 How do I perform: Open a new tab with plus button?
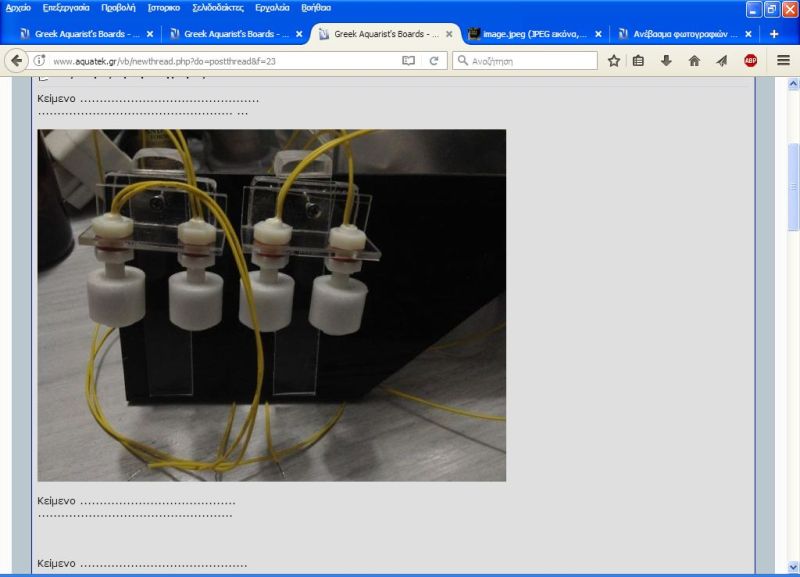click(x=774, y=33)
